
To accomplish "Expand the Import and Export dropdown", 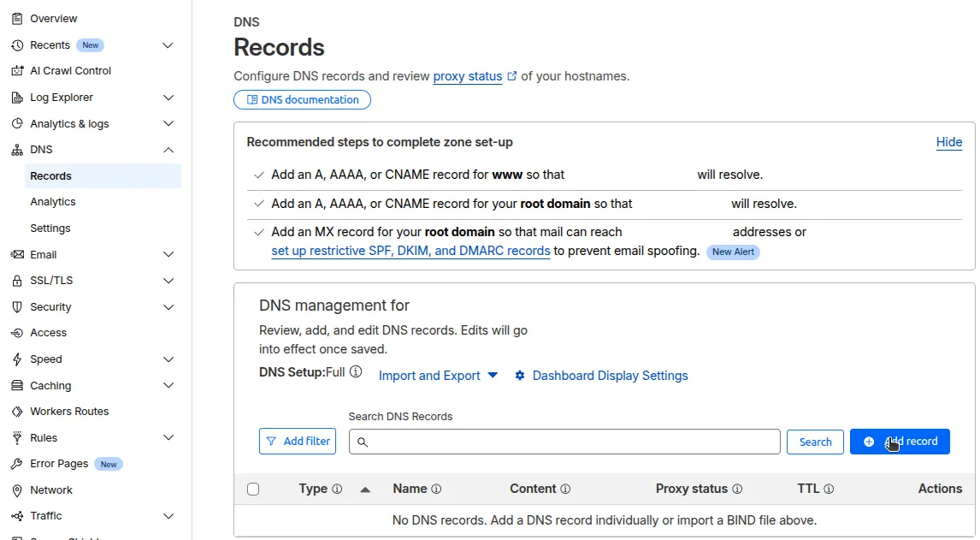I will [x=438, y=375].
